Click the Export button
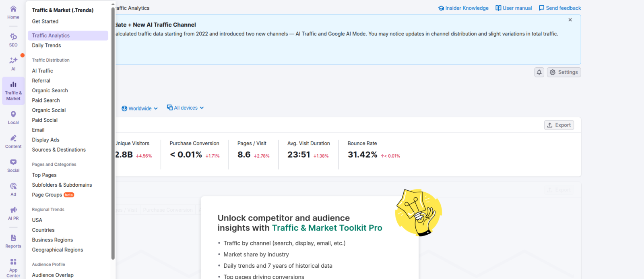 point(559,125)
